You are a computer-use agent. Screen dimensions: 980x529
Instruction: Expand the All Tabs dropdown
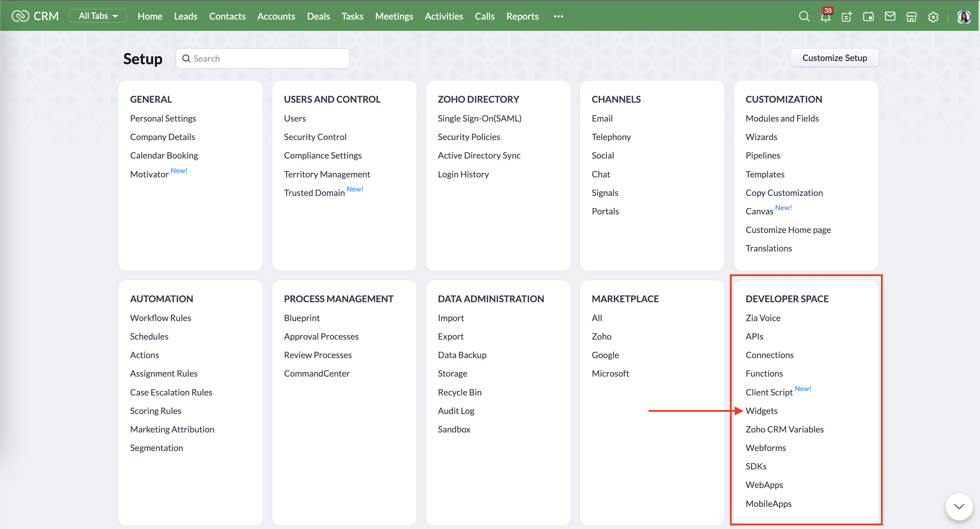pyautogui.click(x=98, y=16)
